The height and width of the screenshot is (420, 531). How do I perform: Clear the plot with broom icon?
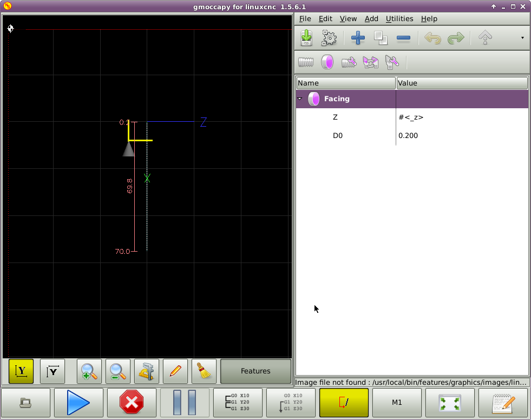[x=204, y=371]
